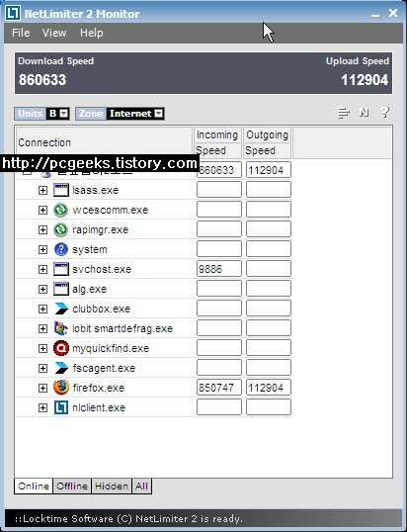Click the nlclient.exe NetLimiter icon
The width and height of the screenshot is (407, 532).
tap(61, 407)
